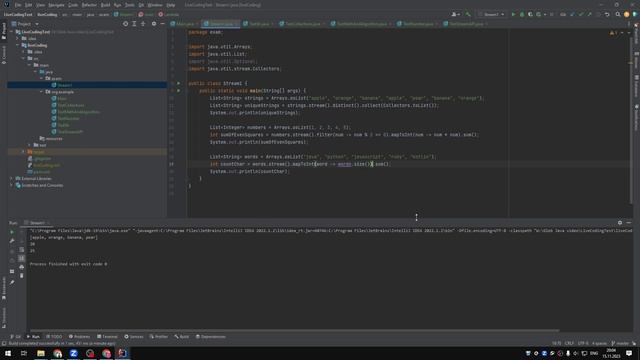The height and width of the screenshot is (360, 640).
Task: Toggle the Bookmarks tool window stripe
Action: (x=4, y=288)
